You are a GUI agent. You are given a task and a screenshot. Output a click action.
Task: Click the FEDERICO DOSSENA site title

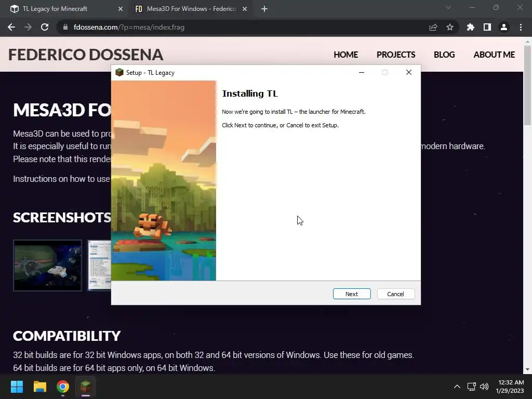[86, 55]
